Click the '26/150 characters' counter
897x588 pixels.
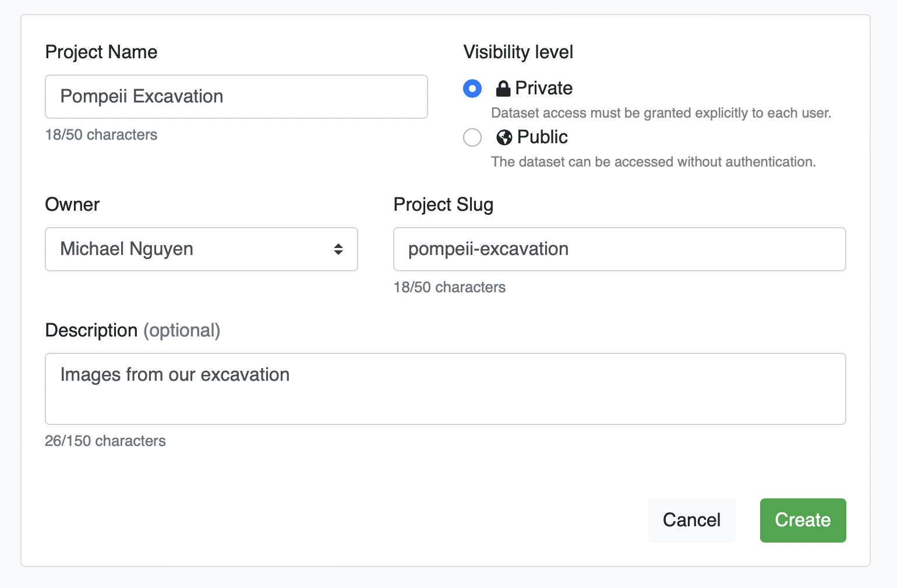tap(105, 441)
